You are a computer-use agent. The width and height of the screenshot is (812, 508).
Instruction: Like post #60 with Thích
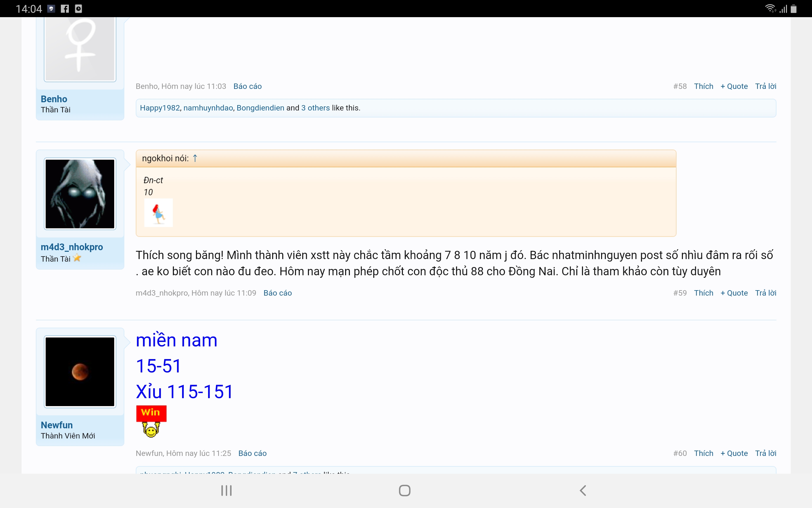pyautogui.click(x=704, y=453)
